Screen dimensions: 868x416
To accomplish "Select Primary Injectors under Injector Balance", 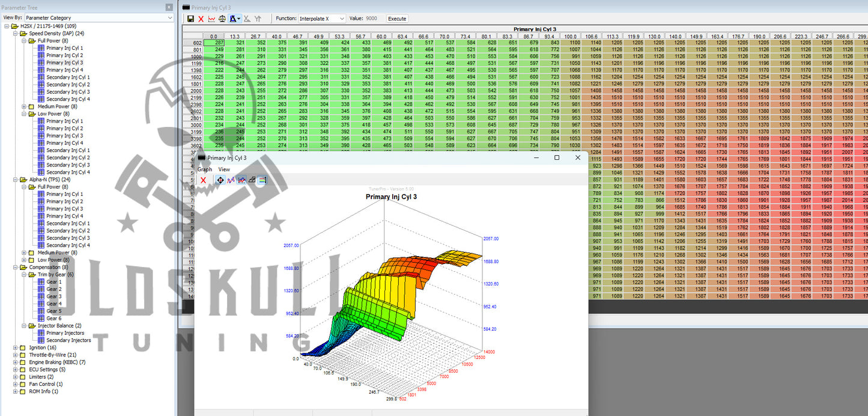I will click(65, 333).
